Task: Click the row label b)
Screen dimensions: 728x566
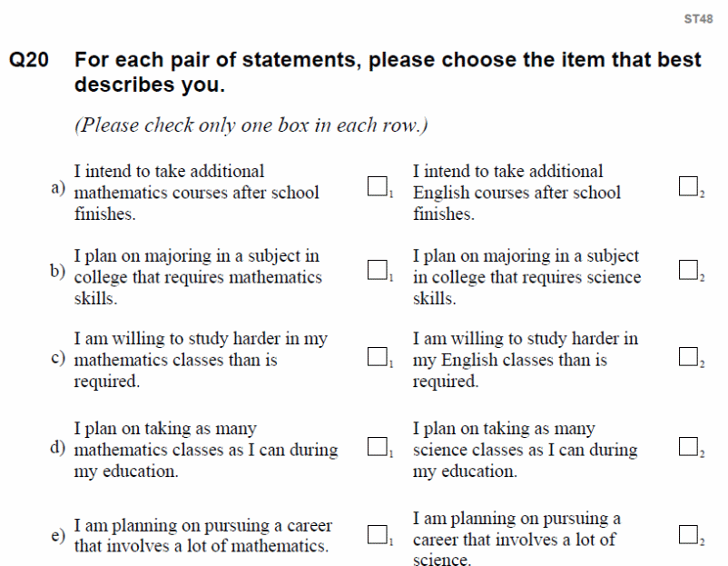Action: 59,271
